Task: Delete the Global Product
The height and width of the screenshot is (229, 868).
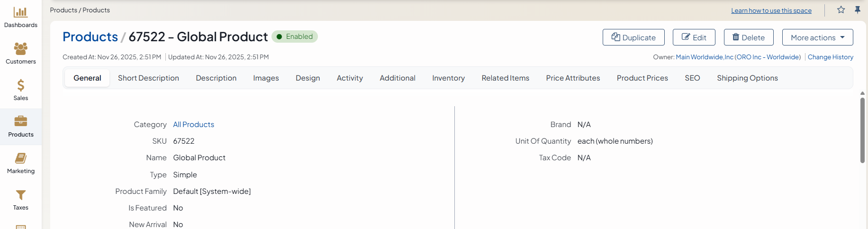Action: (749, 37)
